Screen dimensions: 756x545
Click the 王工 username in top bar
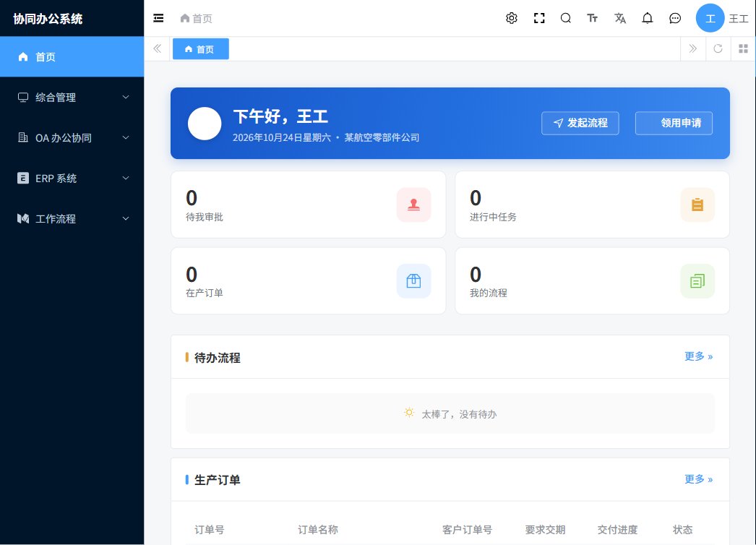[x=738, y=19]
